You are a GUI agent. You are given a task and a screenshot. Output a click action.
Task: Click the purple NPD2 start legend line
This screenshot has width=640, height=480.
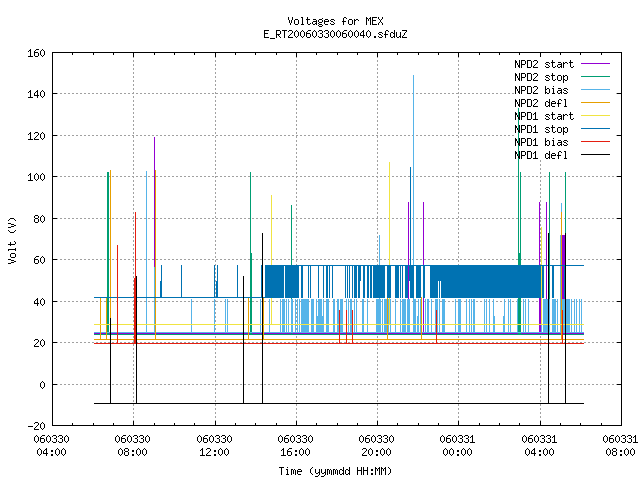click(x=595, y=64)
